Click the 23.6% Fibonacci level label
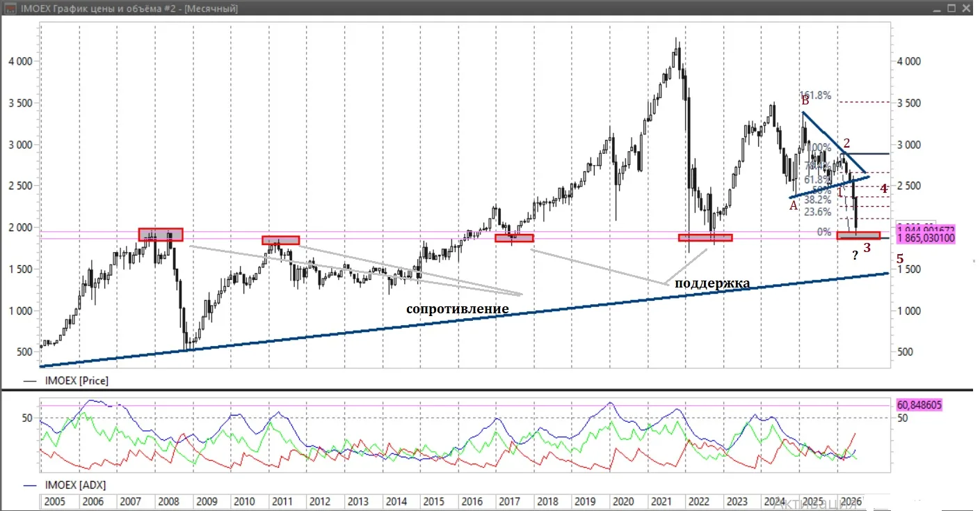The image size is (980, 511). point(817,212)
